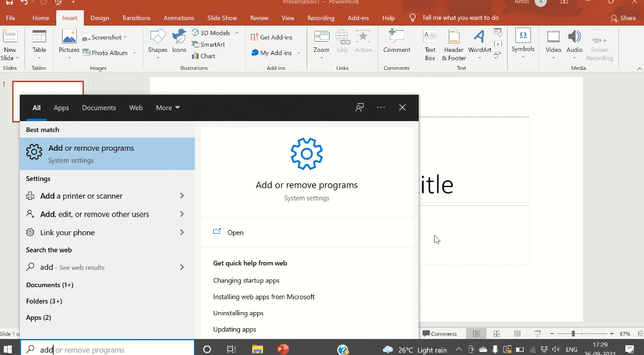The width and height of the screenshot is (644, 355).
Task: Open the Pictures insert option
Action: [69, 44]
